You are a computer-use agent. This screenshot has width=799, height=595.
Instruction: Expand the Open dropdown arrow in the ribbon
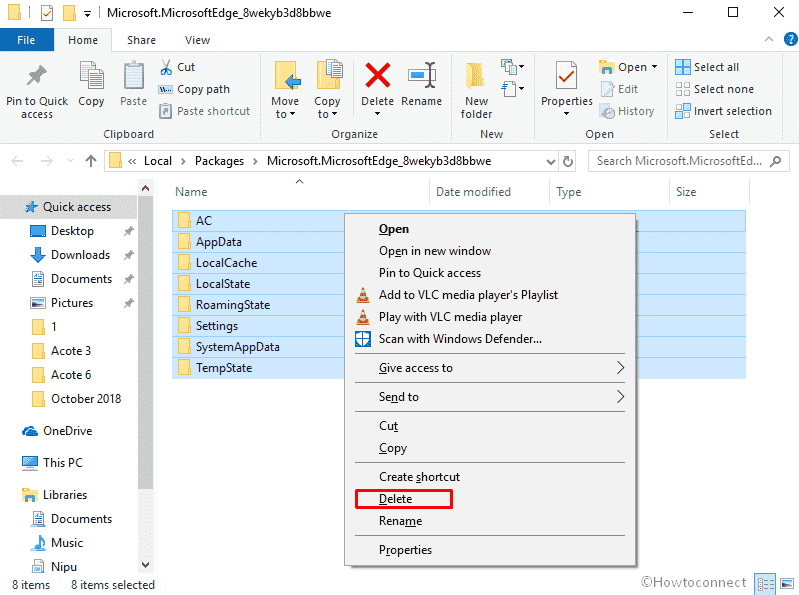[655, 67]
